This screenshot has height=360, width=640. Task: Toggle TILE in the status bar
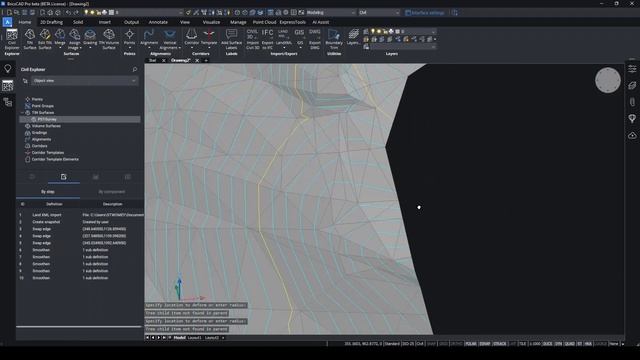click(x=523, y=344)
